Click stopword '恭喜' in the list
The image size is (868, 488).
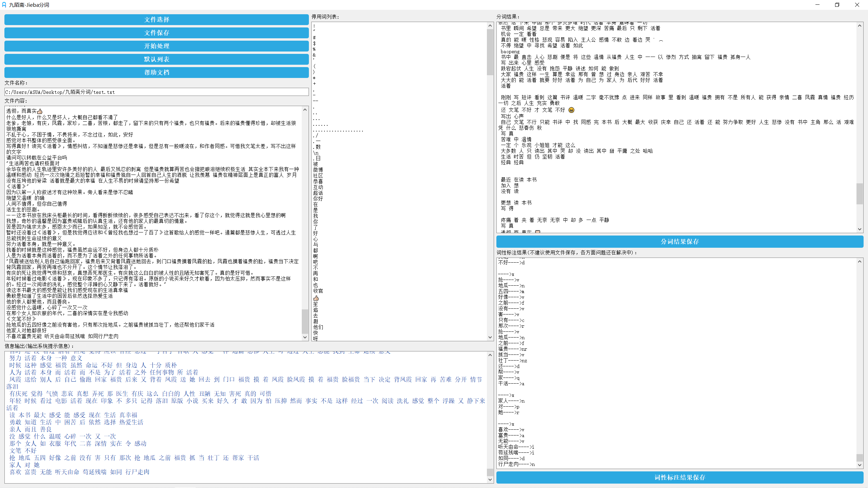[x=318, y=181]
